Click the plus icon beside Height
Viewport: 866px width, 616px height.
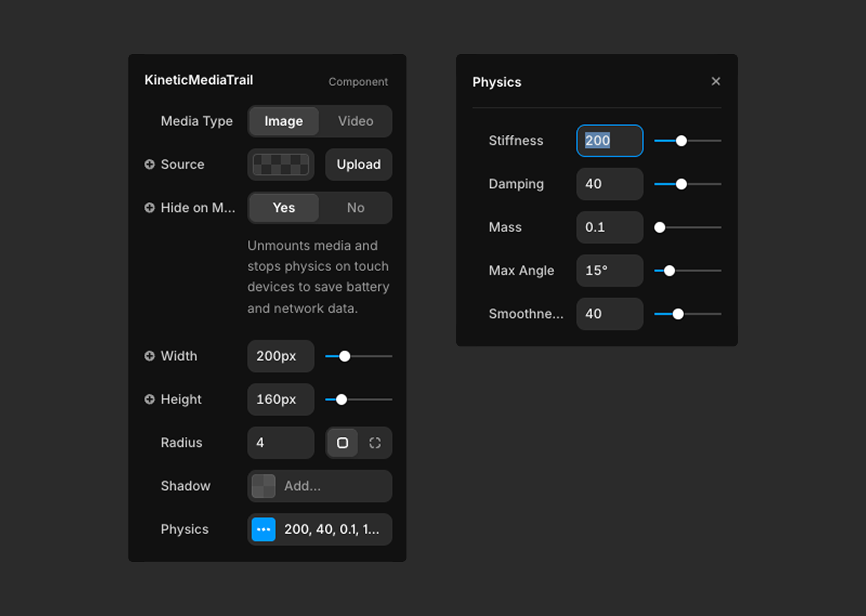(149, 399)
